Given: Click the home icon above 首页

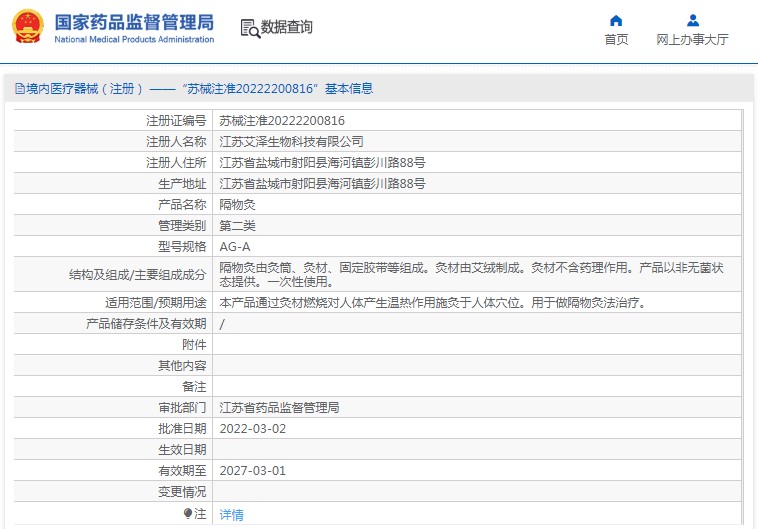Looking at the screenshot, I should click(x=616, y=20).
